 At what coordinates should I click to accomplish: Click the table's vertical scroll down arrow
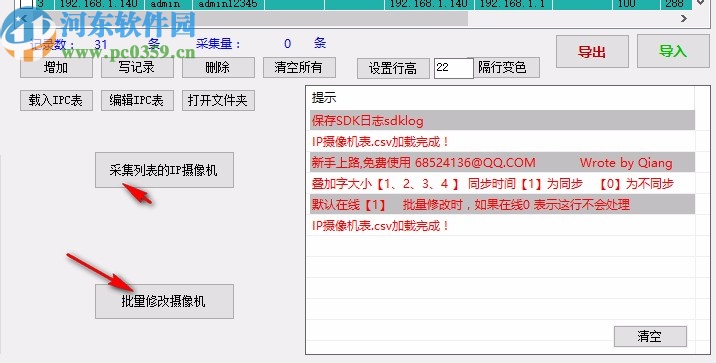point(701,4)
